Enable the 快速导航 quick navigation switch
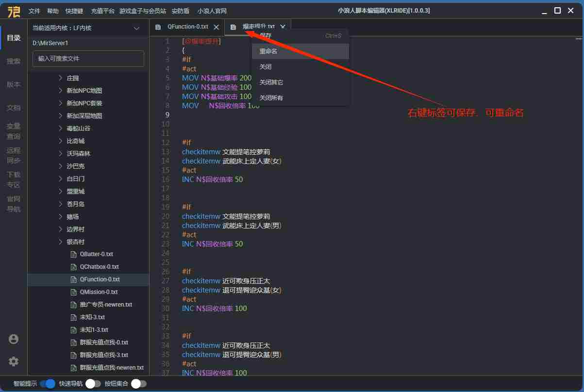 [x=93, y=384]
